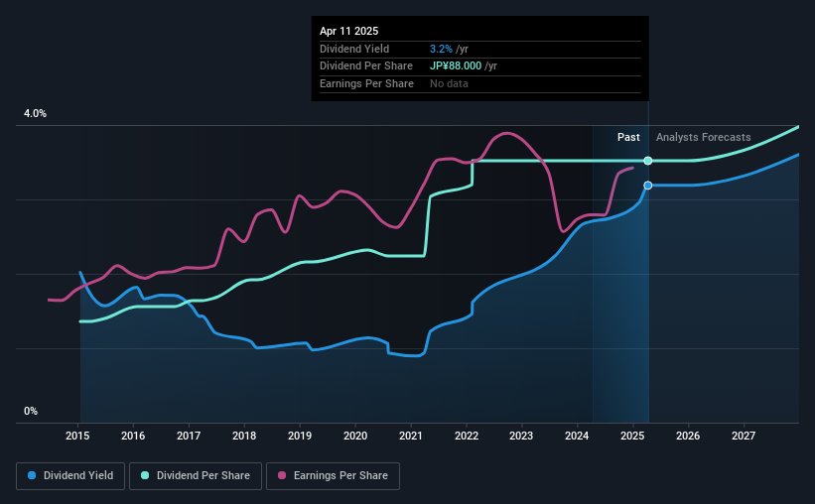
Task: Toggle the Dividend Per Share legend button
Action: (x=196, y=476)
